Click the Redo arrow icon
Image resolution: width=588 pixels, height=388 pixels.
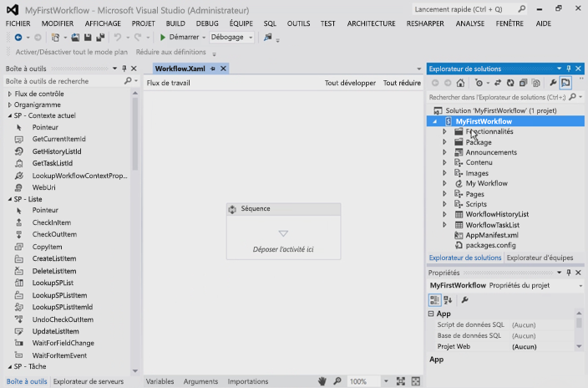[x=138, y=37]
